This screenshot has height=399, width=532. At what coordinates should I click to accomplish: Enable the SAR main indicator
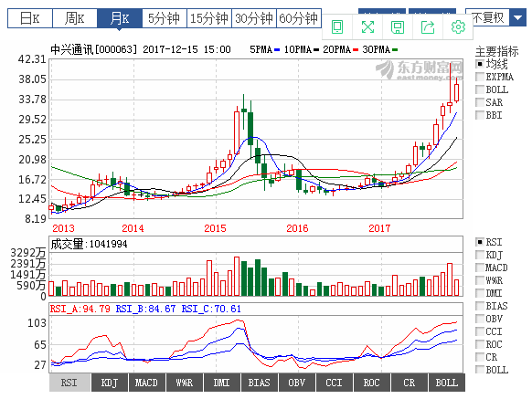point(480,102)
